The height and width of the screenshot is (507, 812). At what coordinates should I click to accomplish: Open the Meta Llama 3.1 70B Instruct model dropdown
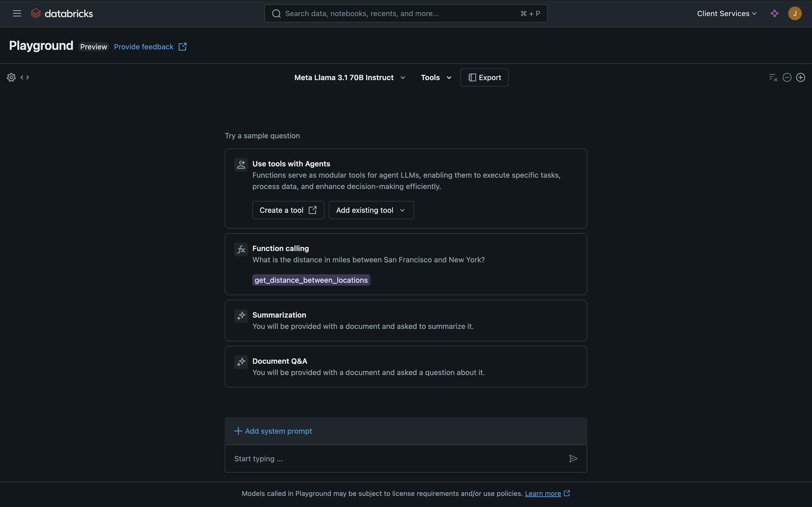pyautogui.click(x=349, y=77)
